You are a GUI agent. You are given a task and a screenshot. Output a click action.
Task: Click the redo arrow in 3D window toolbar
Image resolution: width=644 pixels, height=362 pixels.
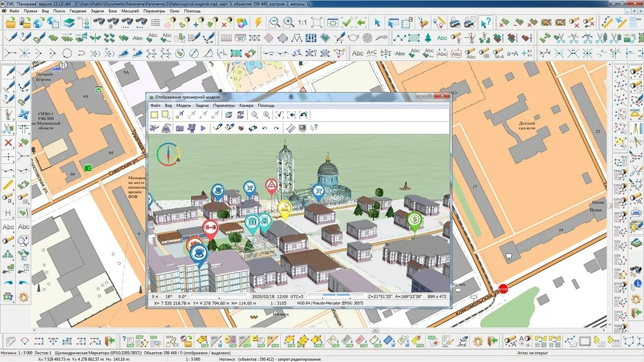click(x=276, y=128)
